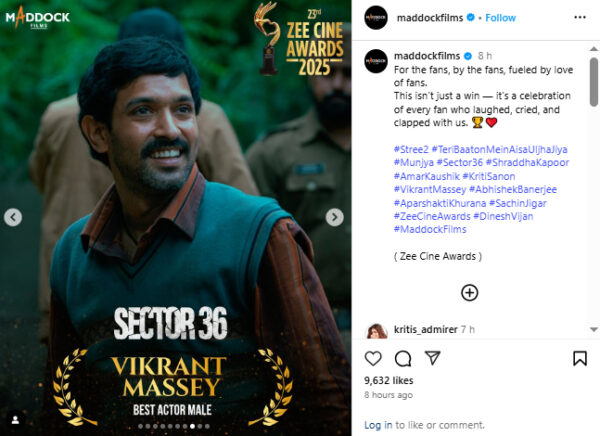The image size is (600, 436).
Task: Open the maddockfilms profile picture in header
Action: (x=376, y=18)
